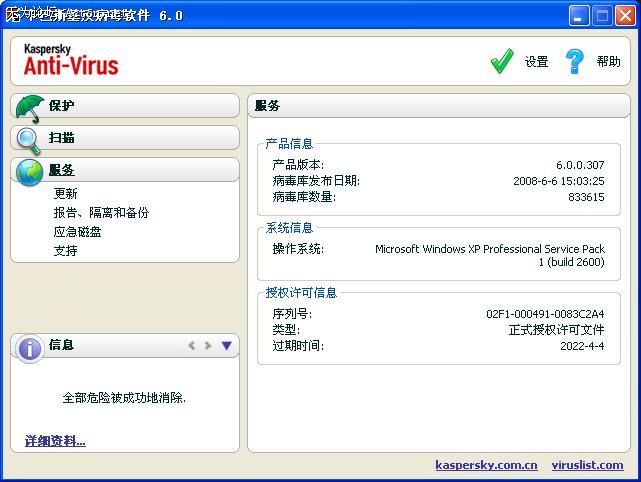Viewport: 641px width, 482px height.
Task: Open 报告、隔离和备份 item
Action: coord(101,213)
